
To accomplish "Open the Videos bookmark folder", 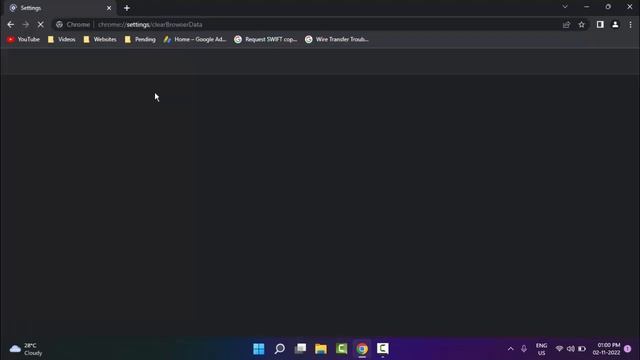I will click(62, 39).
